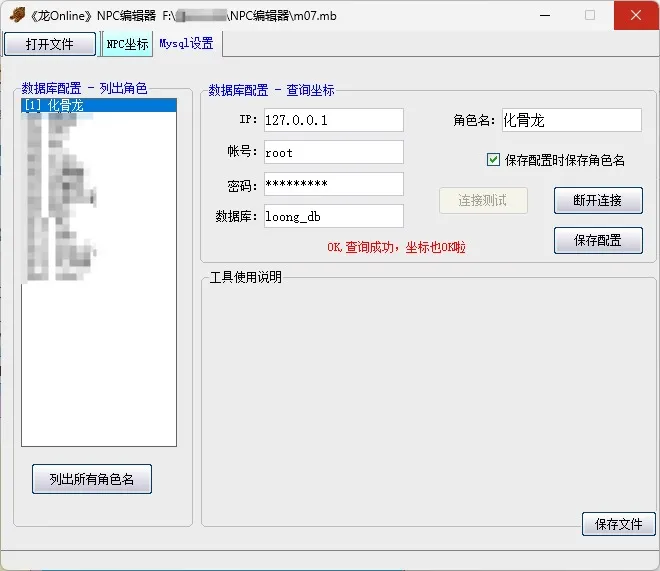The width and height of the screenshot is (660, 571).
Task: Click the IP address input field
Action: (x=333, y=120)
